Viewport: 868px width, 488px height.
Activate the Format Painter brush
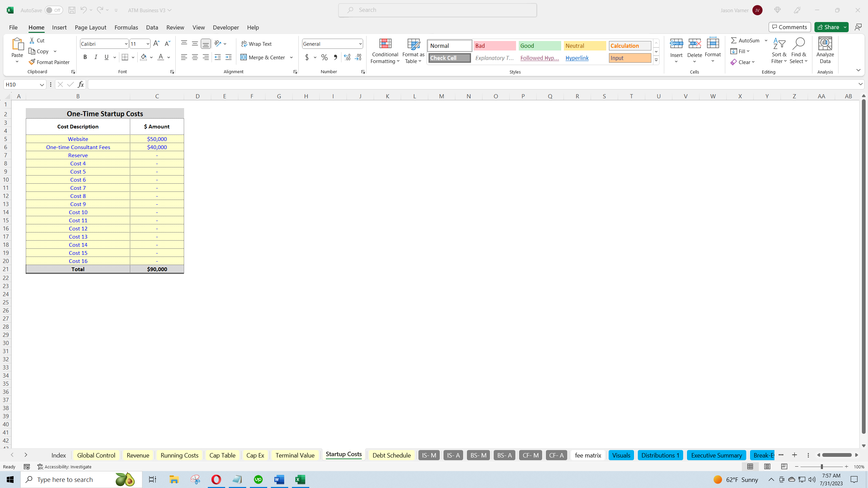pos(49,62)
